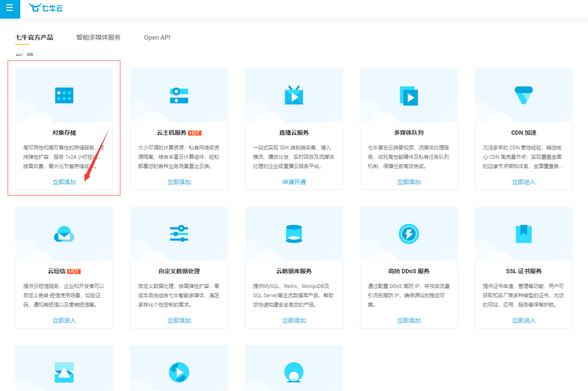Click the bottom row globe play icon
The height and width of the screenshot is (391, 588).
pyautogui.click(x=179, y=372)
